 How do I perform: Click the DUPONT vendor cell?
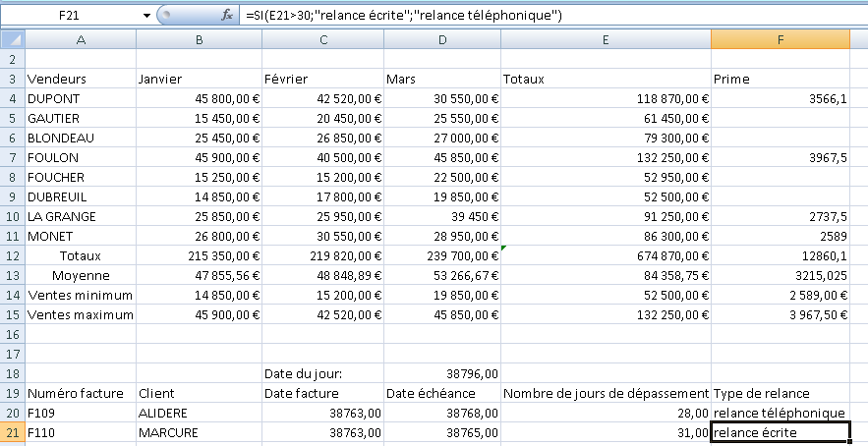tap(81, 98)
